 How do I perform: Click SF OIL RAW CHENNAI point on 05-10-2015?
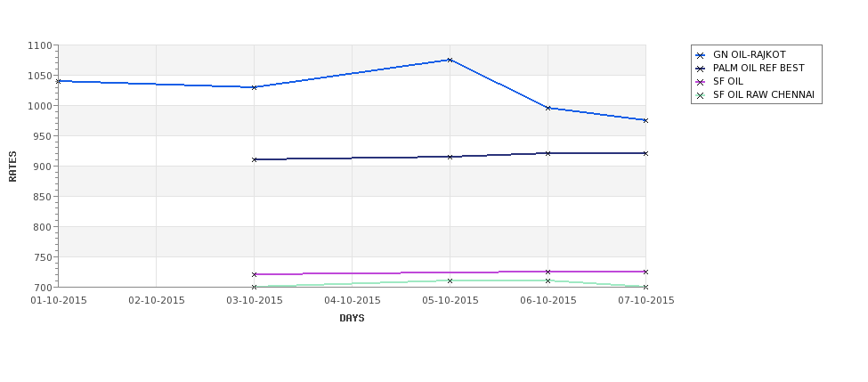click(450, 280)
